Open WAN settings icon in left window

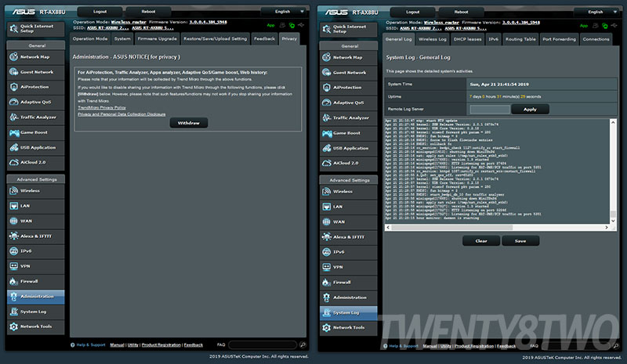coord(13,221)
